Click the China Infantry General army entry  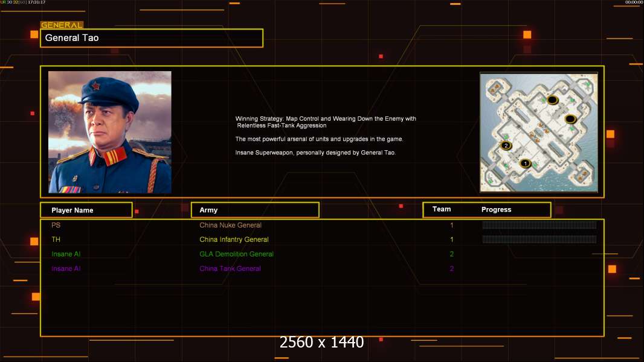click(234, 240)
